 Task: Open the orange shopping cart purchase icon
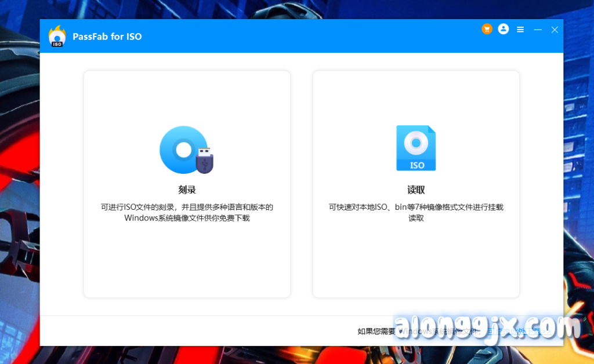pyautogui.click(x=487, y=29)
